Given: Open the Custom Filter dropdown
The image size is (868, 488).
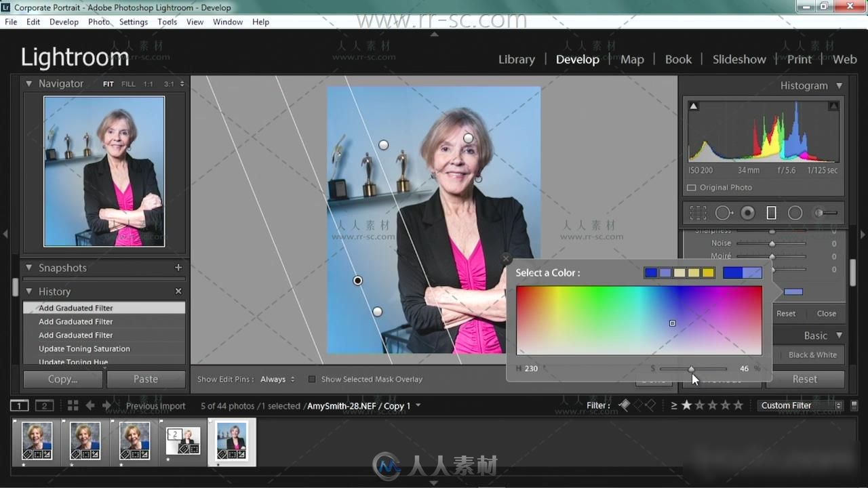Looking at the screenshot, I should point(801,405).
